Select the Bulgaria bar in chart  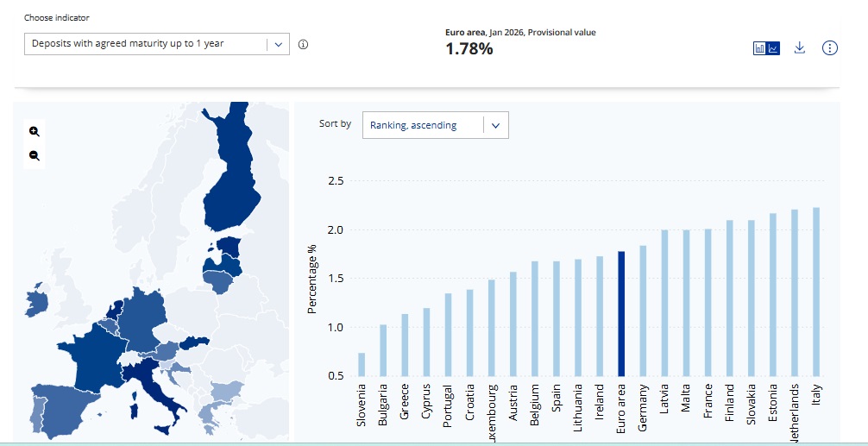(x=383, y=350)
